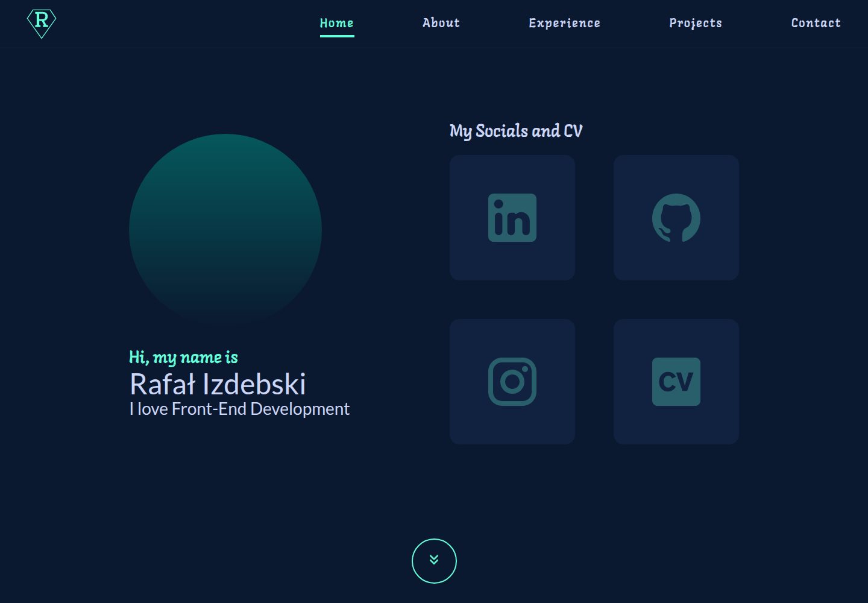Click the 'Hi, my name is' text
Screen dimensions: 868x603
click(x=184, y=358)
